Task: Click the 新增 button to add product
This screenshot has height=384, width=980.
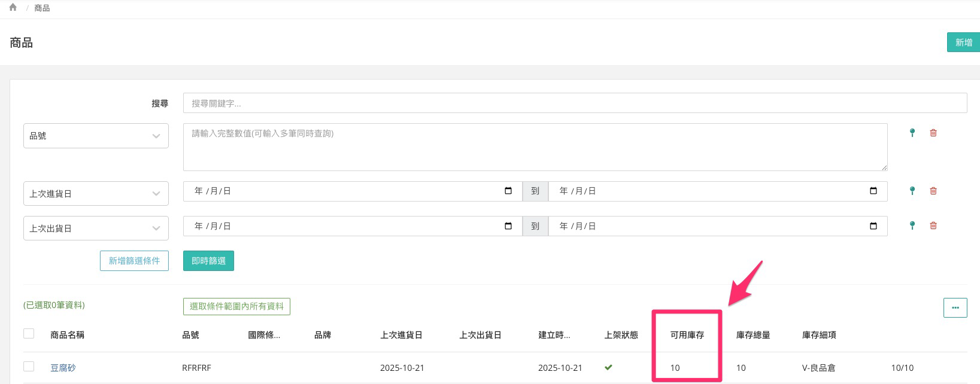Action: point(963,42)
